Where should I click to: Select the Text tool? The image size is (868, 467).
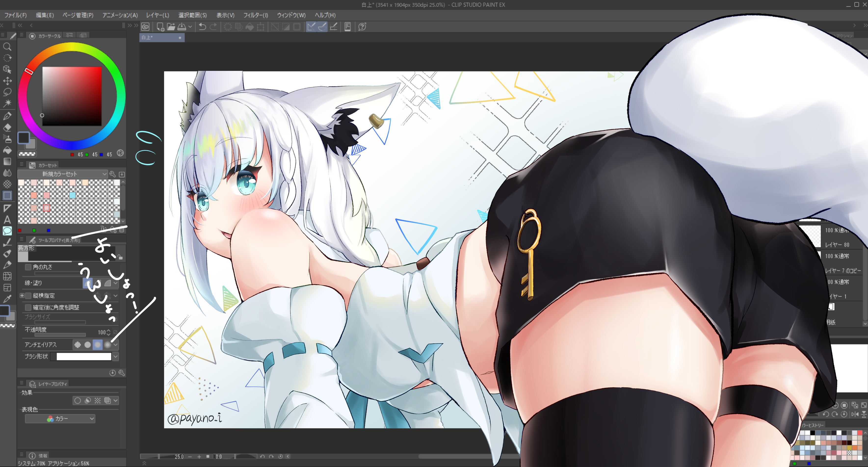(x=7, y=220)
